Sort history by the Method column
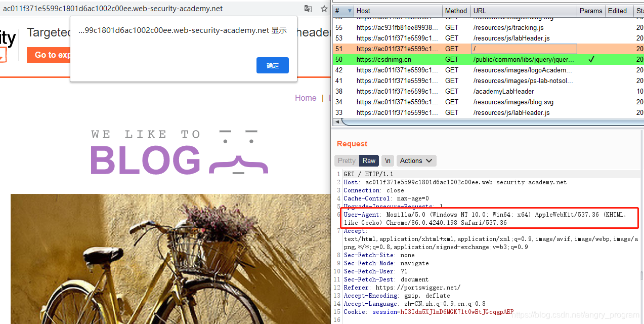The width and height of the screenshot is (644, 324). tap(456, 11)
